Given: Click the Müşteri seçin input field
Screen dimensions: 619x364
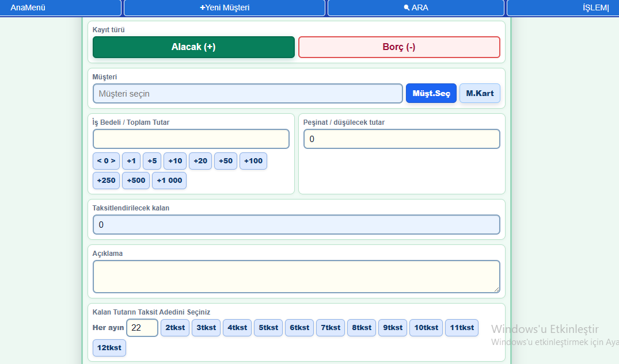Looking at the screenshot, I should (x=248, y=94).
